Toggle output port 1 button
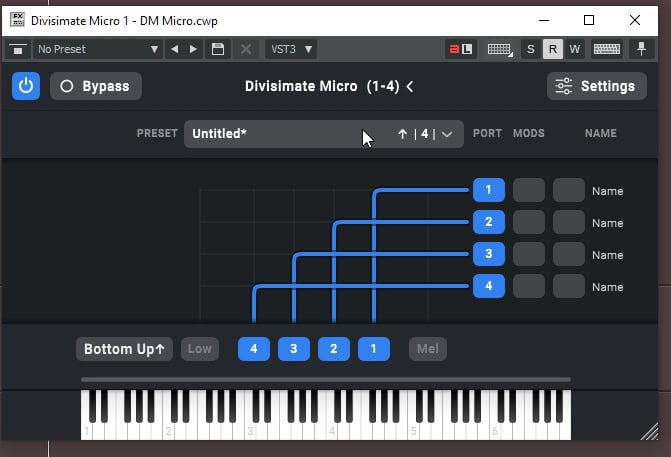671x457 pixels. pyautogui.click(x=489, y=190)
